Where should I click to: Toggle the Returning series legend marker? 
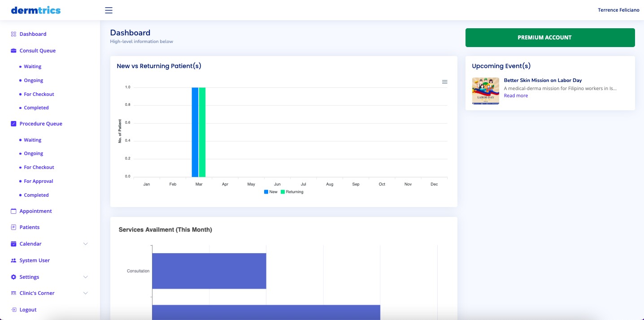283,192
